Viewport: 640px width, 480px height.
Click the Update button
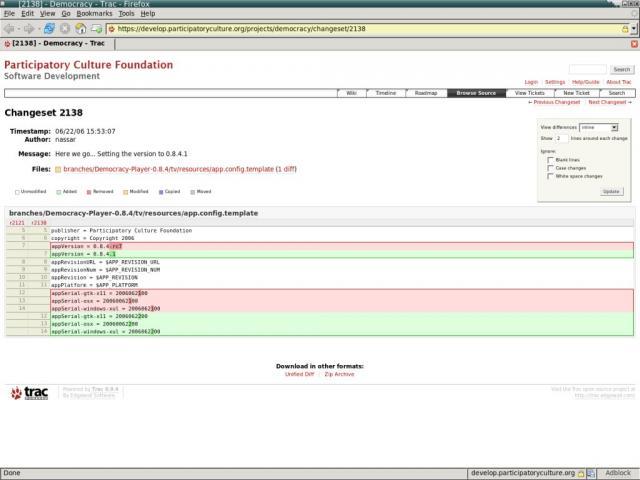[611, 191]
